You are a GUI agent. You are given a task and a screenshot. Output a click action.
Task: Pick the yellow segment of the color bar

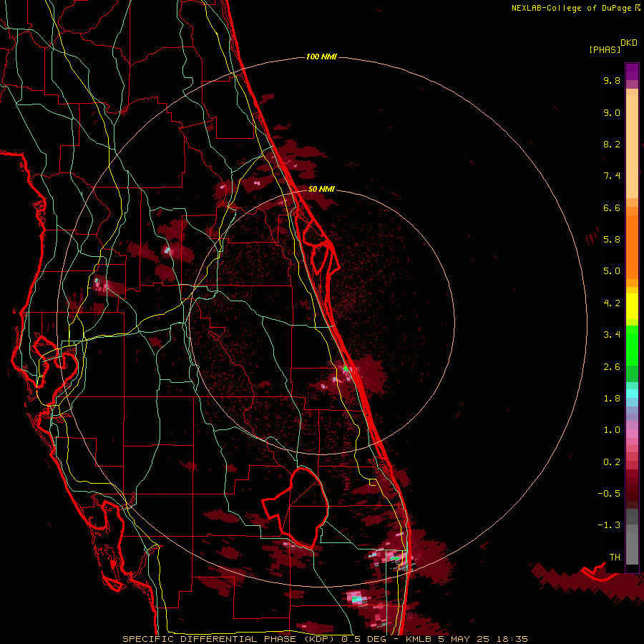tap(632, 306)
